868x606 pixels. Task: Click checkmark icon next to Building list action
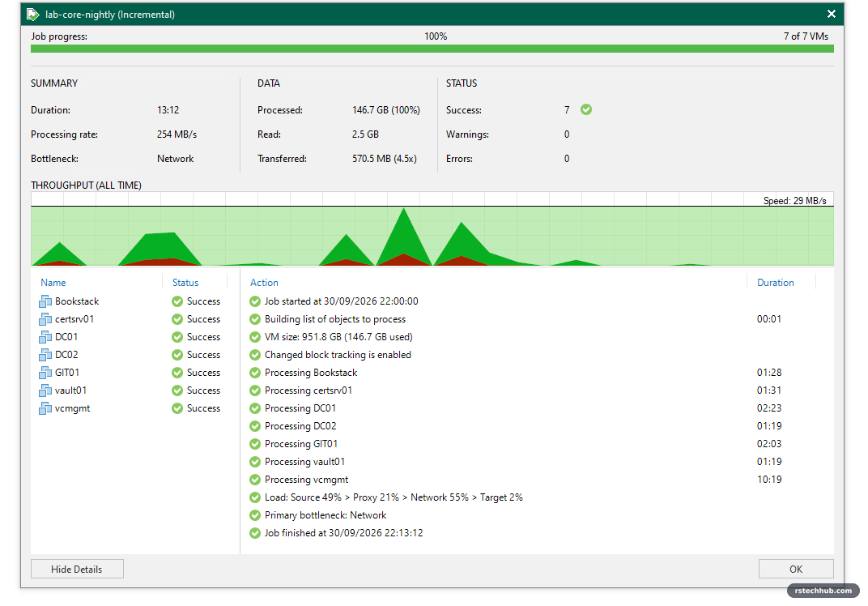254,319
